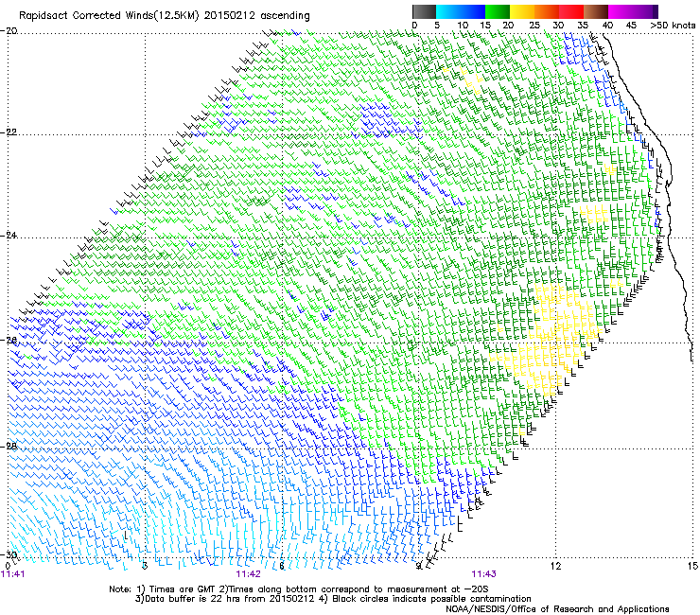Click the '6' longitude axis label
The image size is (700, 615).
[x=282, y=566]
